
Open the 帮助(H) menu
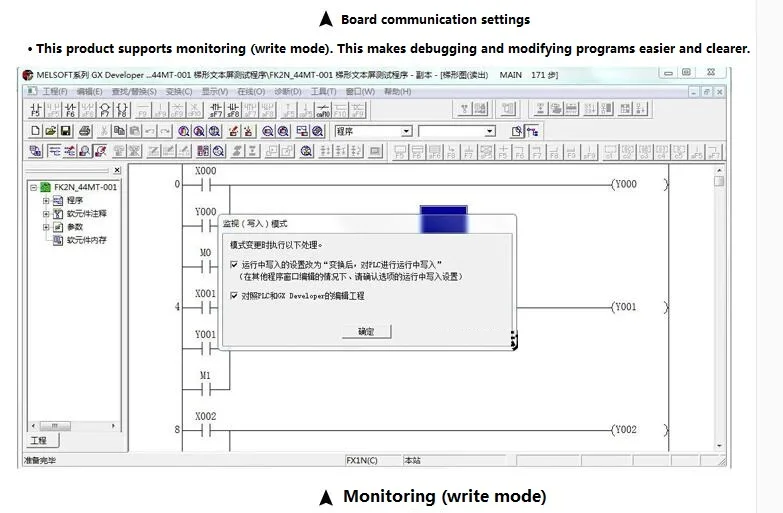point(397,91)
